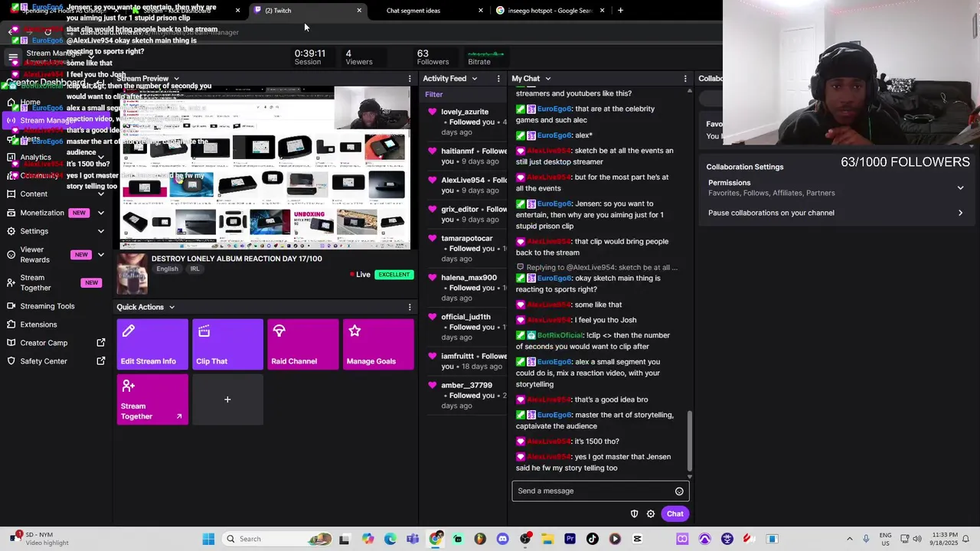Open Streaming Tools sidebar item

tap(47, 306)
